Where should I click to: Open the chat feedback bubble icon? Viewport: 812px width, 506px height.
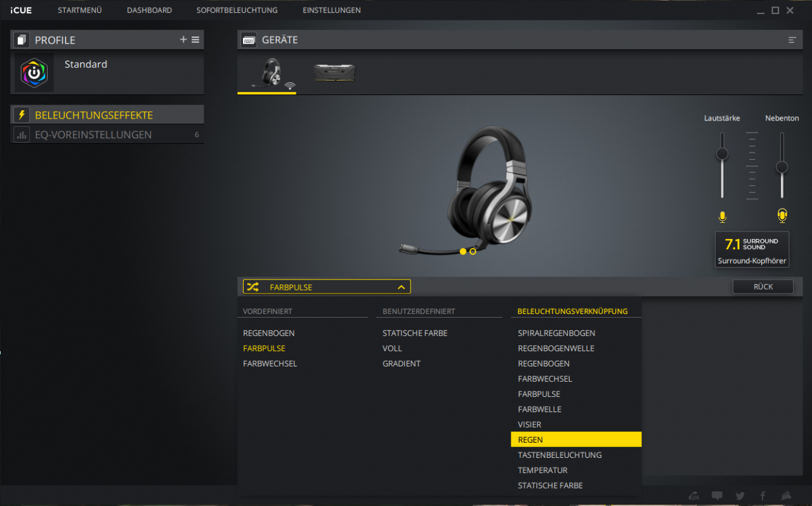click(717, 496)
